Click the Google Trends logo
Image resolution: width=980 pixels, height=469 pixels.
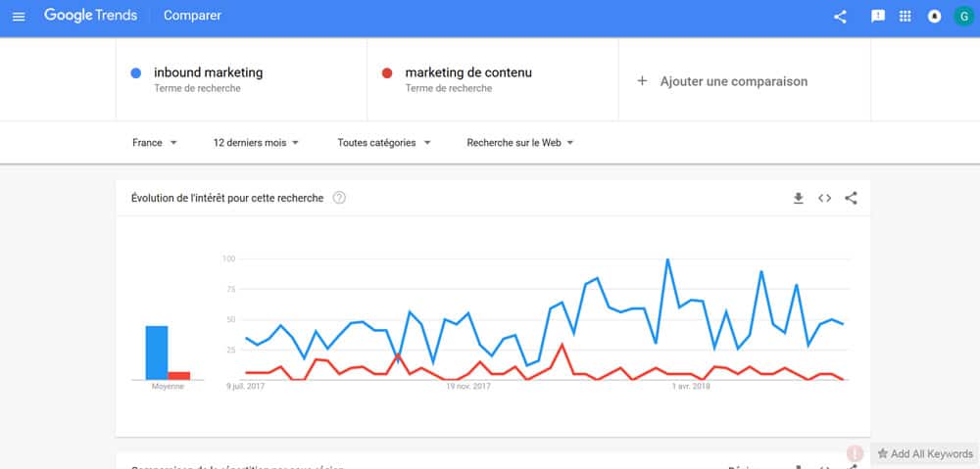pos(90,16)
